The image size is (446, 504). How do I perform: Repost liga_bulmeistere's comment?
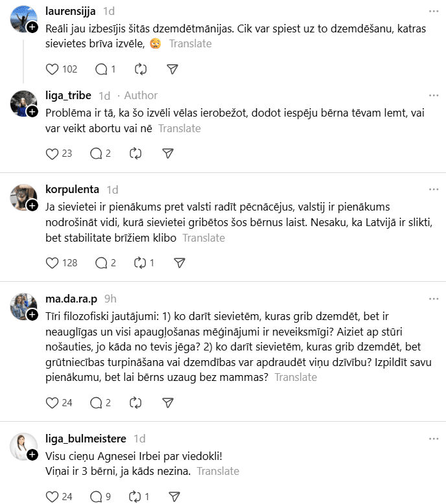pyautogui.click(x=136, y=497)
